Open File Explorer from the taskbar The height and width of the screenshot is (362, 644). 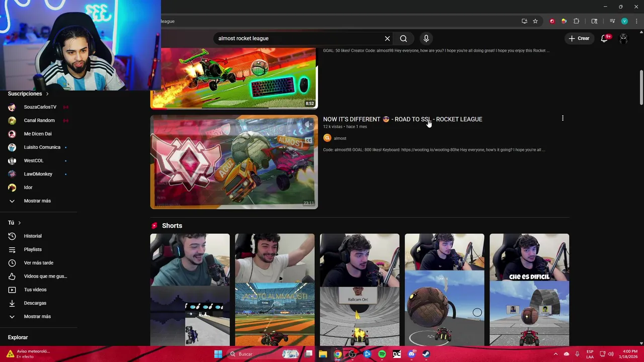pos(323,354)
